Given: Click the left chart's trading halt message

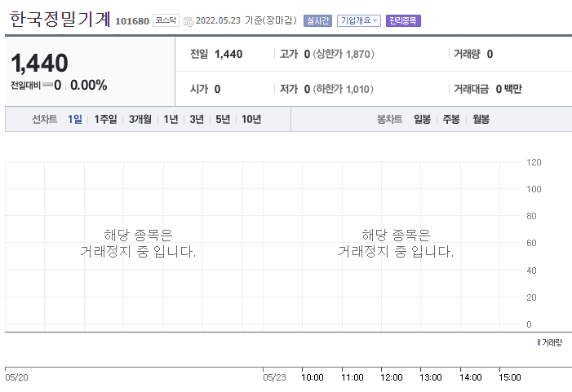Looking at the screenshot, I should (138, 244).
